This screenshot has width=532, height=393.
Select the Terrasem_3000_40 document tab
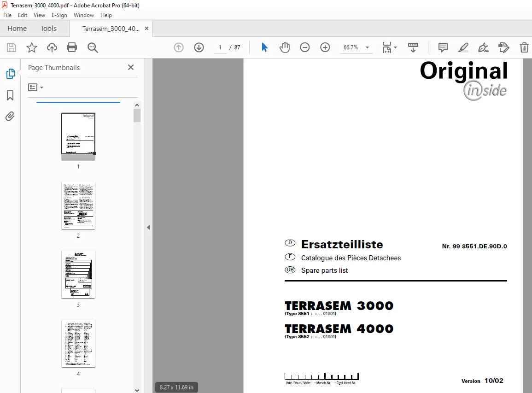pyautogui.click(x=111, y=29)
